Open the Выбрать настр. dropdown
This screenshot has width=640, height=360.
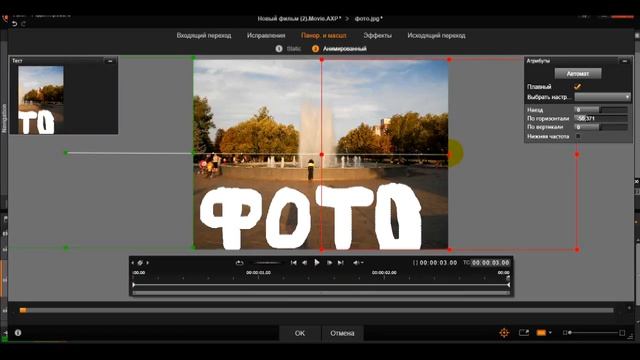pos(602,97)
